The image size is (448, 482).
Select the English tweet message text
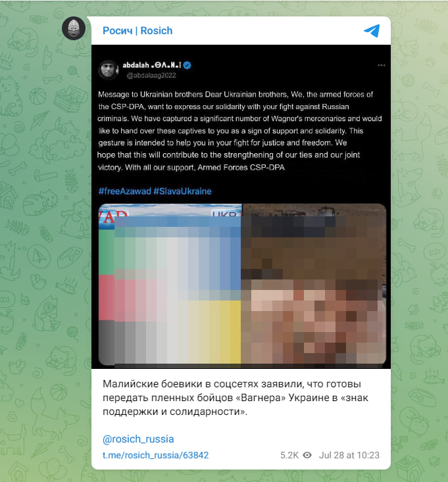click(x=239, y=131)
